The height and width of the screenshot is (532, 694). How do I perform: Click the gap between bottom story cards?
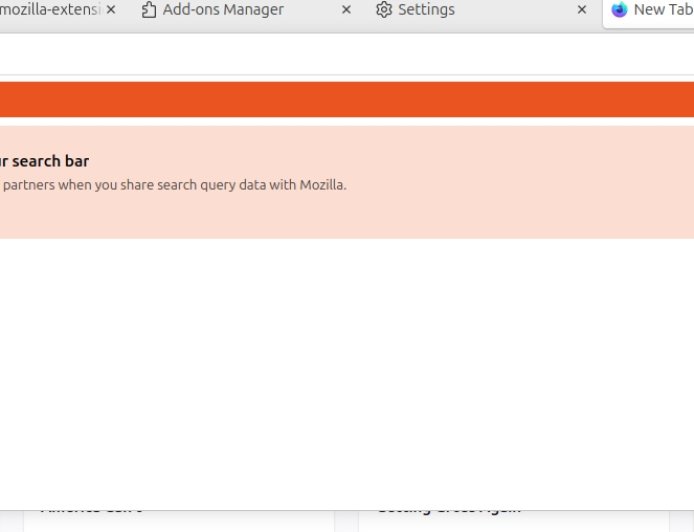346,515
